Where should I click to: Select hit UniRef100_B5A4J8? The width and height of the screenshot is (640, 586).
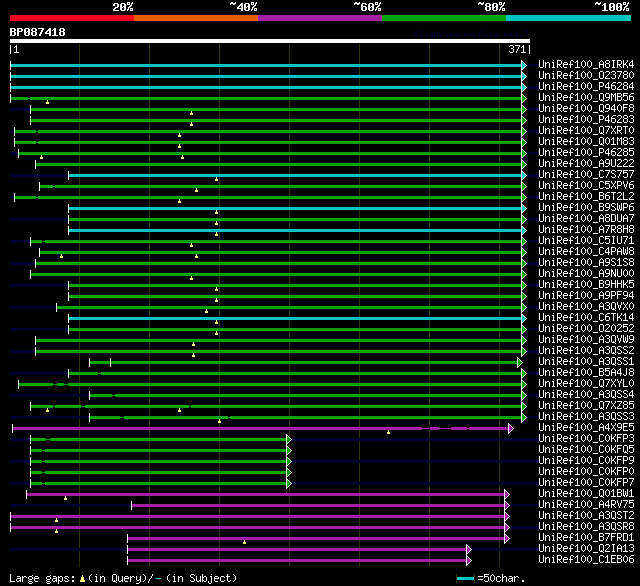click(586, 373)
